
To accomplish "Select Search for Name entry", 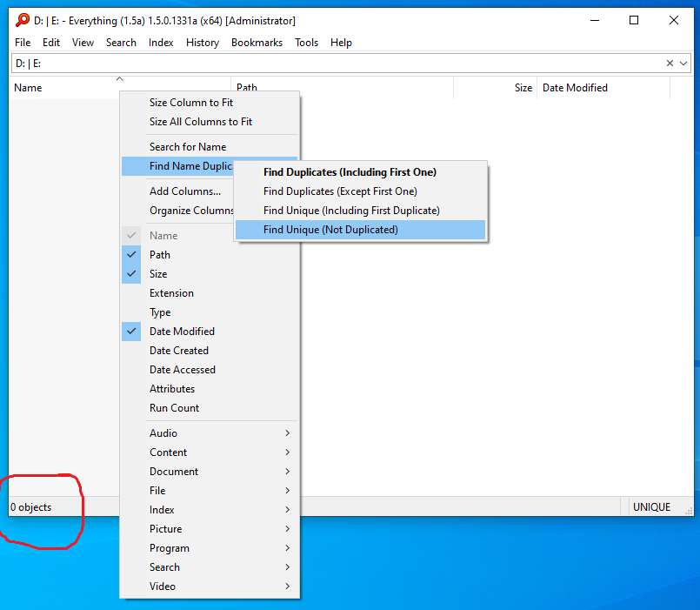I will click(210, 146).
